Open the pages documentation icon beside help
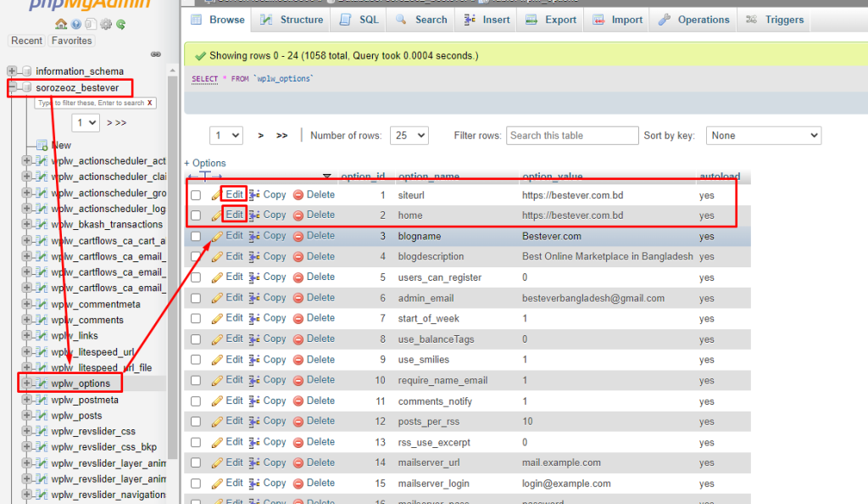The width and height of the screenshot is (868, 504). (91, 24)
